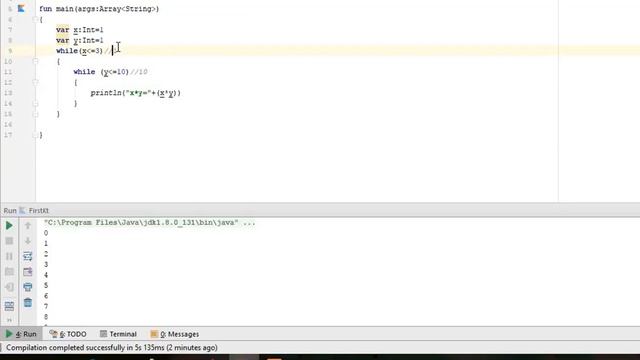Viewport: 640px width, 360px height.
Task: Collapse the main function fold marker
Action: pyautogui.click(x=35, y=19)
